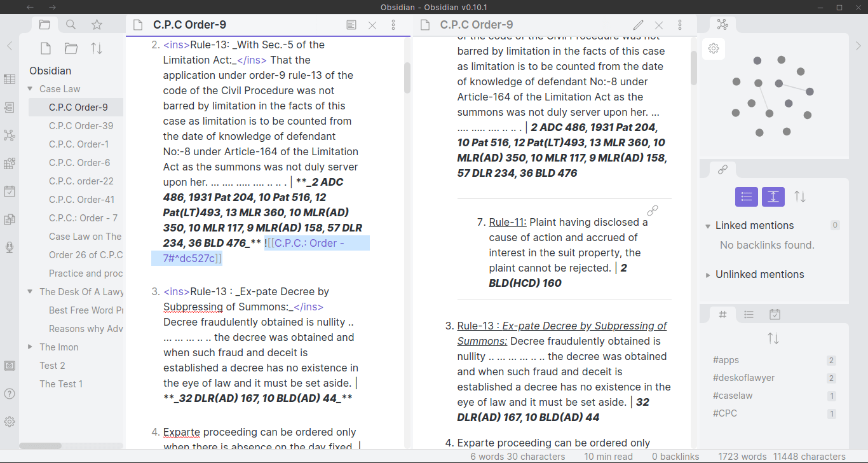Open settings gear in left ribbon
Screen dimensions: 868x463
10,422
